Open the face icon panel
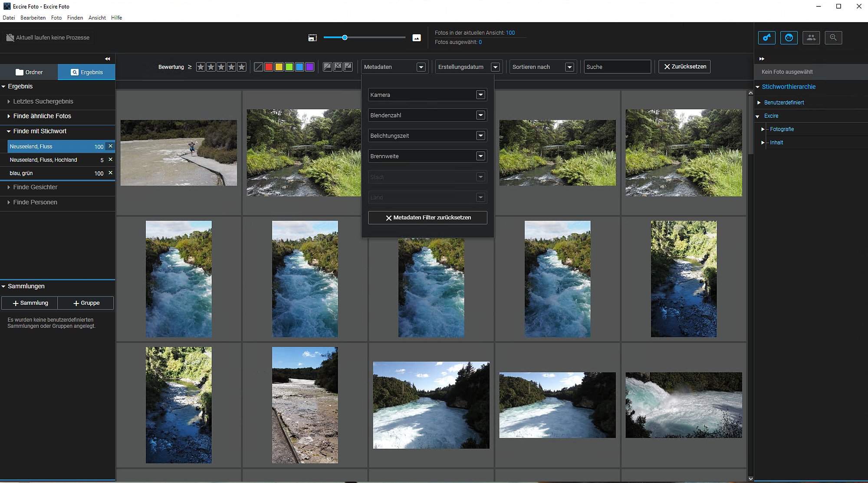The width and height of the screenshot is (868, 483). [x=789, y=38]
